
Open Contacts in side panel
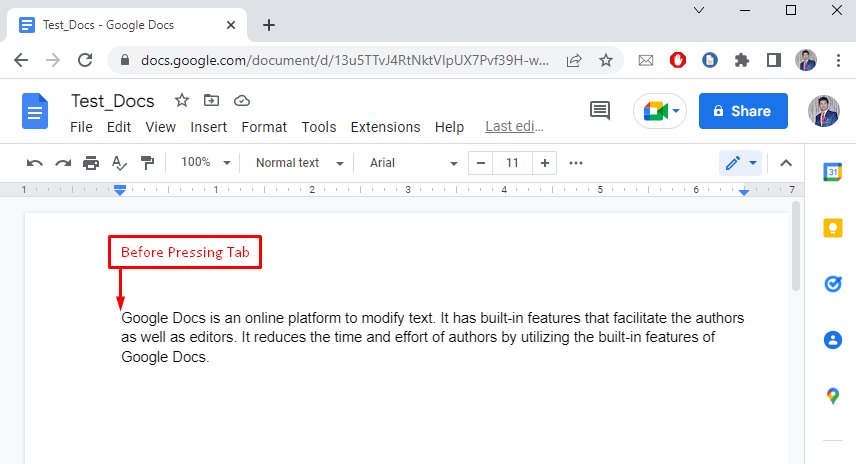(833, 340)
